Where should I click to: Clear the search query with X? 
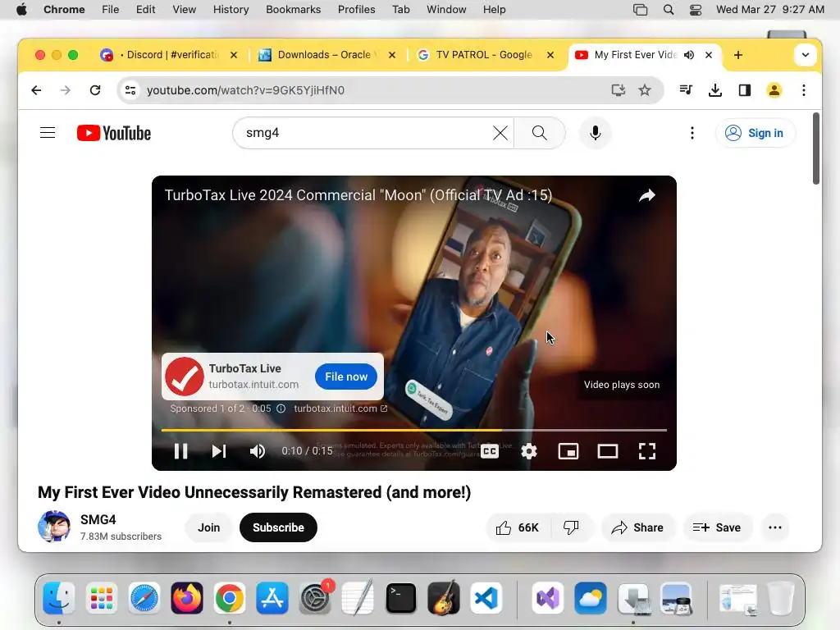[500, 133]
